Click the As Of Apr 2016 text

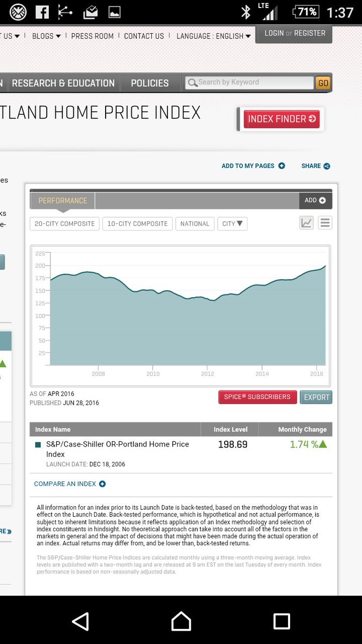click(x=52, y=394)
